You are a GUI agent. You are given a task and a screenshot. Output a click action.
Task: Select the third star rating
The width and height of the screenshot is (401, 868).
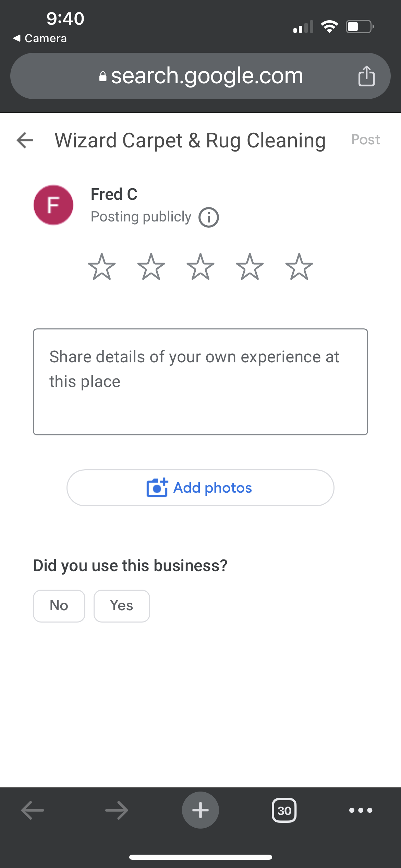tap(200, 267)
